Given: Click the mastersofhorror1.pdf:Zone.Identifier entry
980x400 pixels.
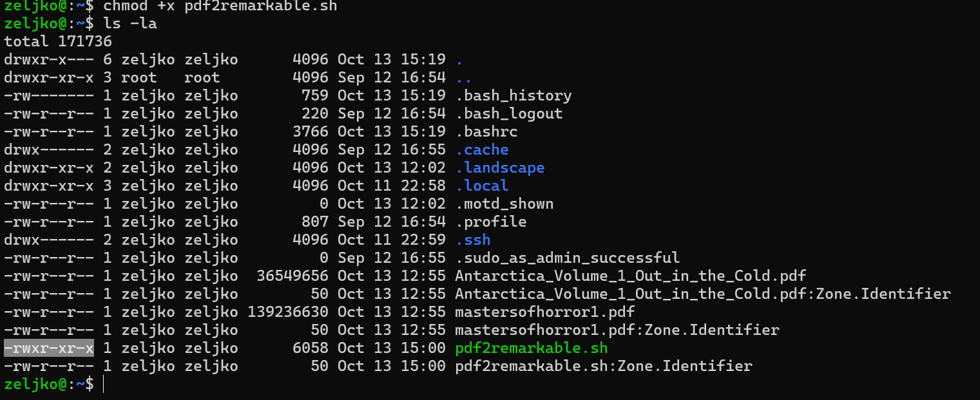Looking at the screenshot, I should click(x=617, y=330).
